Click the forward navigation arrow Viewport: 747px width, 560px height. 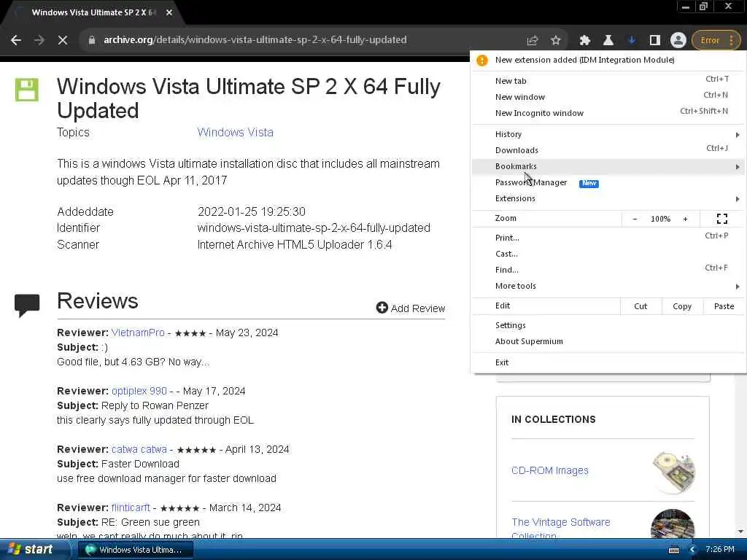coord(39,40)
